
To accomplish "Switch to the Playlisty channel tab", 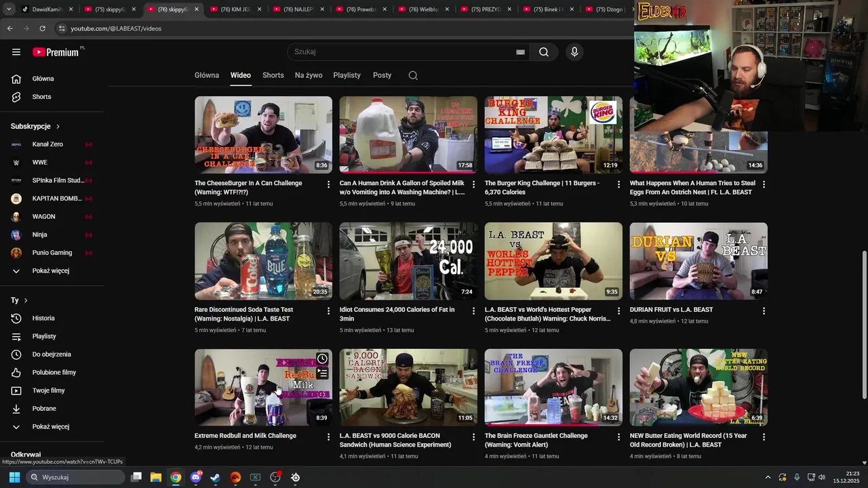I will [x=347, y=75].
